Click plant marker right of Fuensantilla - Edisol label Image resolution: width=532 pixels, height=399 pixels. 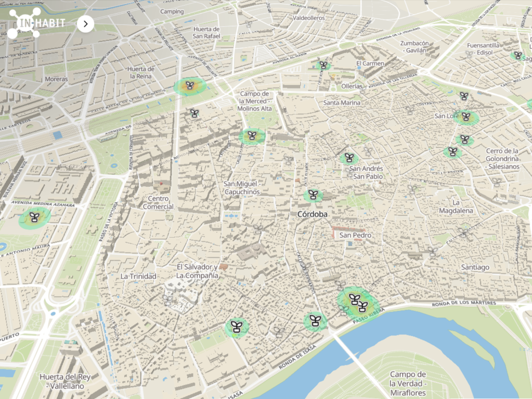(518, 56)
